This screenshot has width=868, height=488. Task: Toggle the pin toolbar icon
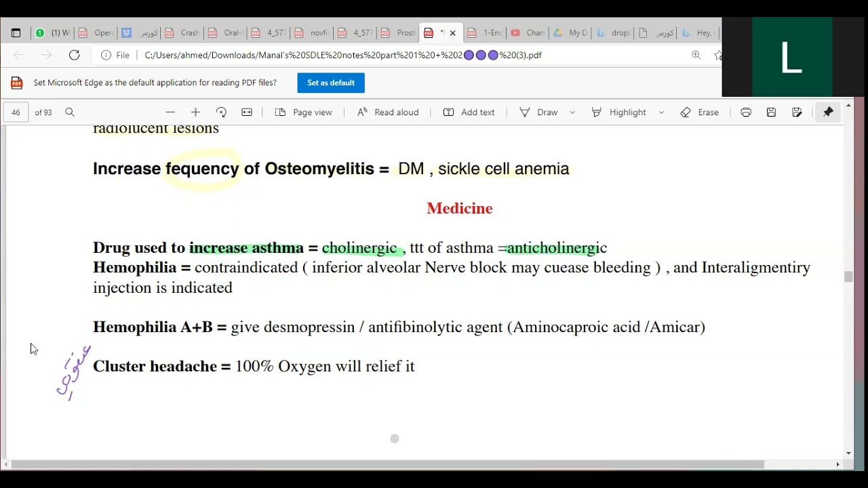pos(828,113)
